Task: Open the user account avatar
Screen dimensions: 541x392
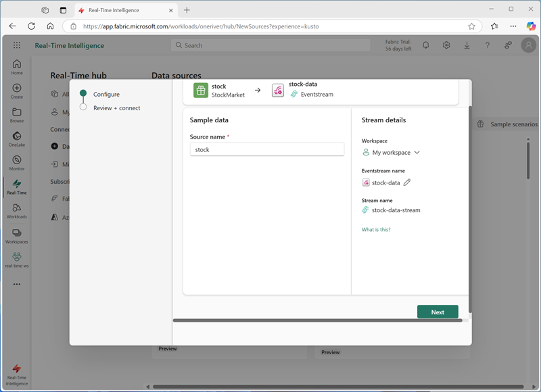Action: [529, 45]
